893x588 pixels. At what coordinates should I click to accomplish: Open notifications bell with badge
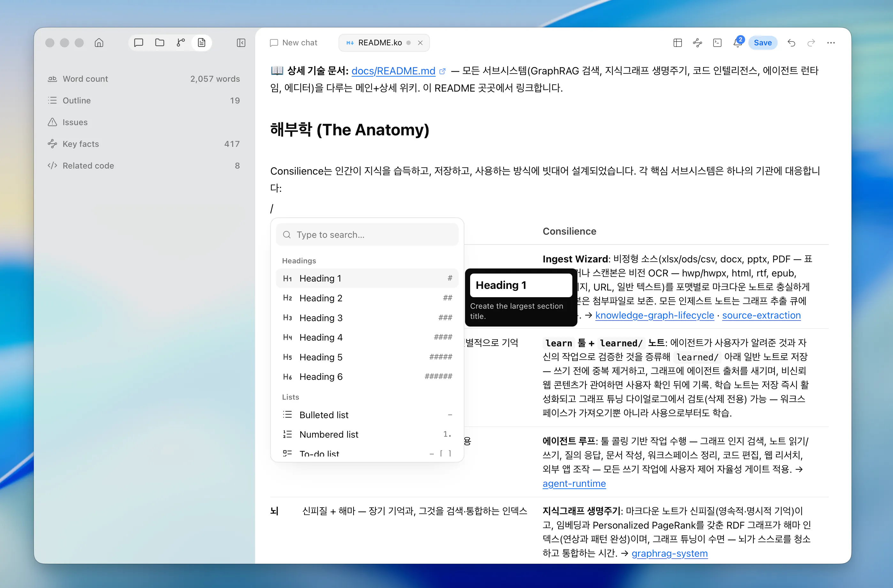click(738, 43)
